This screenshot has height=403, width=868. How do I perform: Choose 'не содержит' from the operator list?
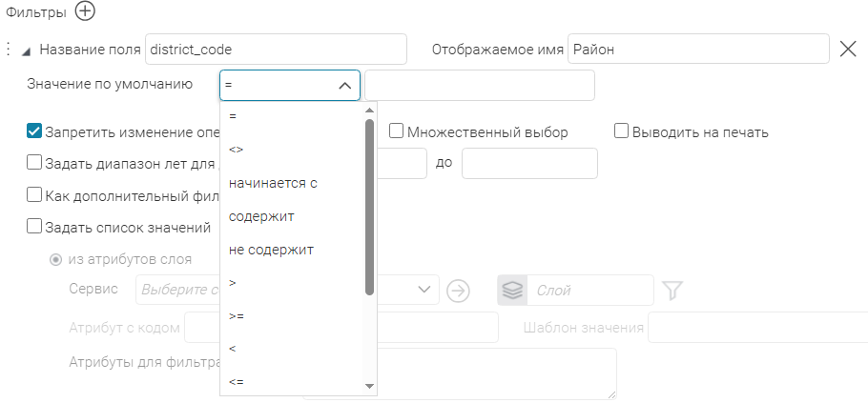(x=271, y=250)
